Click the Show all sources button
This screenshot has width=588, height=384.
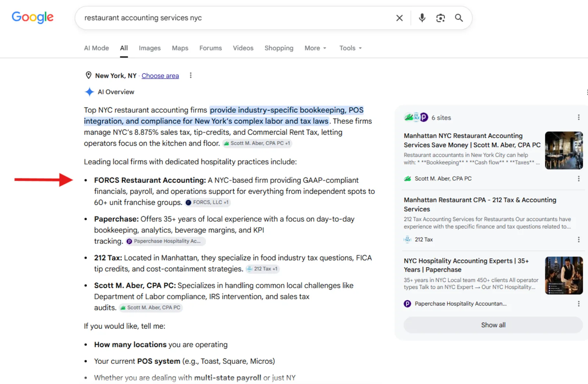click(493, 325)
